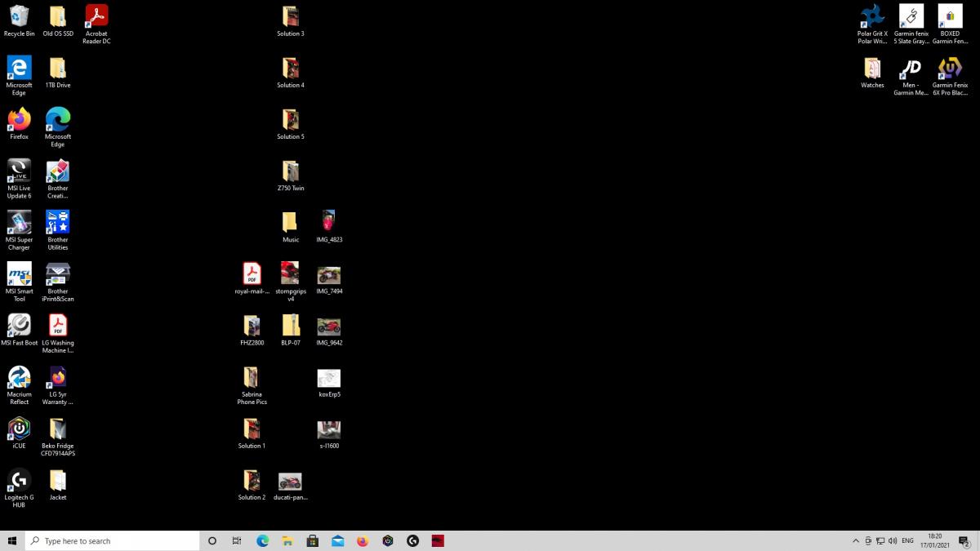Open Cortana from the taskbar circle
The width and height of the screenshot is (980, 551).
pyautogui.click(x=212, y=540)
